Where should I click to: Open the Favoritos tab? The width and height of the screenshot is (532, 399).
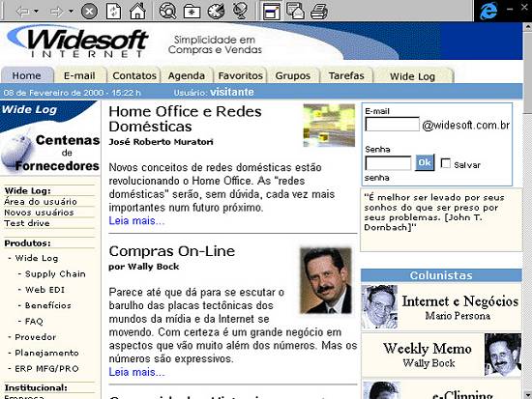click(240, 75)
